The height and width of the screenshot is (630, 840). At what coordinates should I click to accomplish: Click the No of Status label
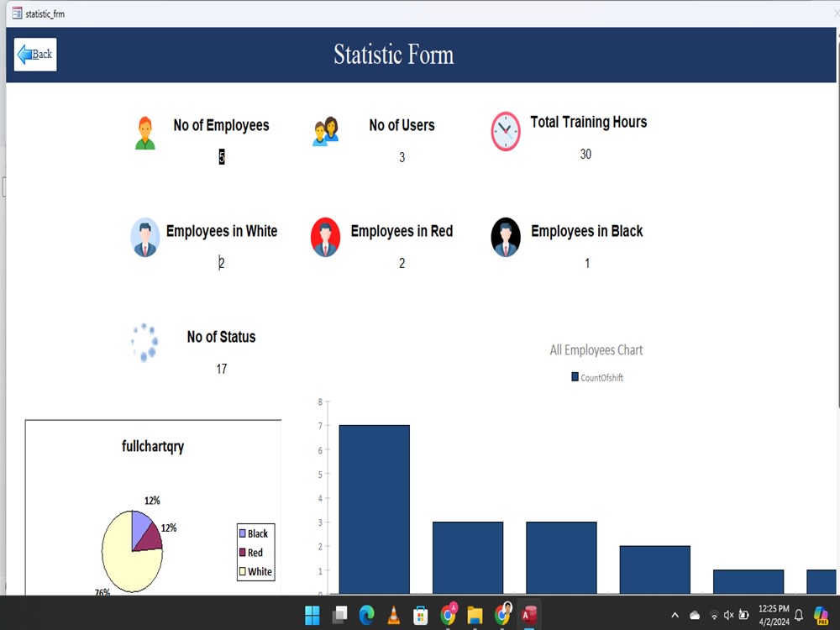pyautogui.click(x=221, y=337)
